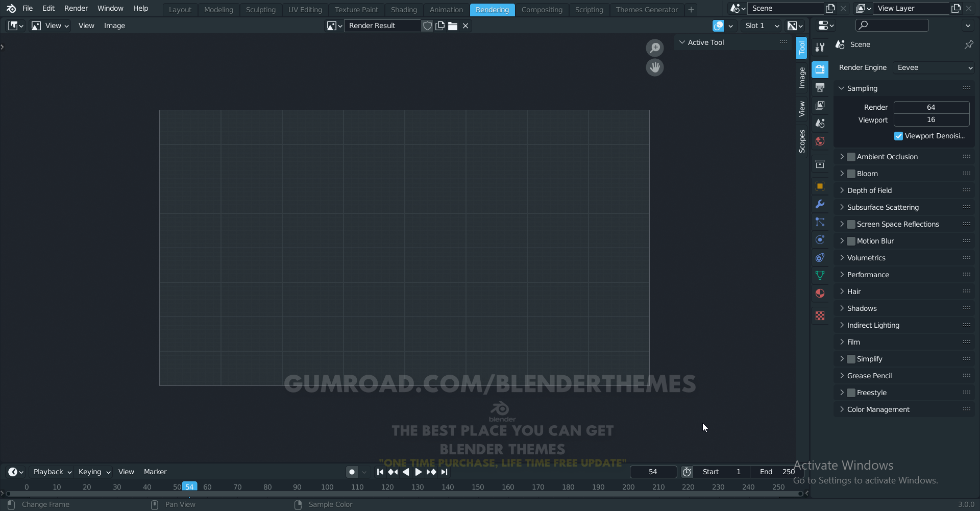Toggle the preview range clock icon
980x511 pixels.
point(687,472)
